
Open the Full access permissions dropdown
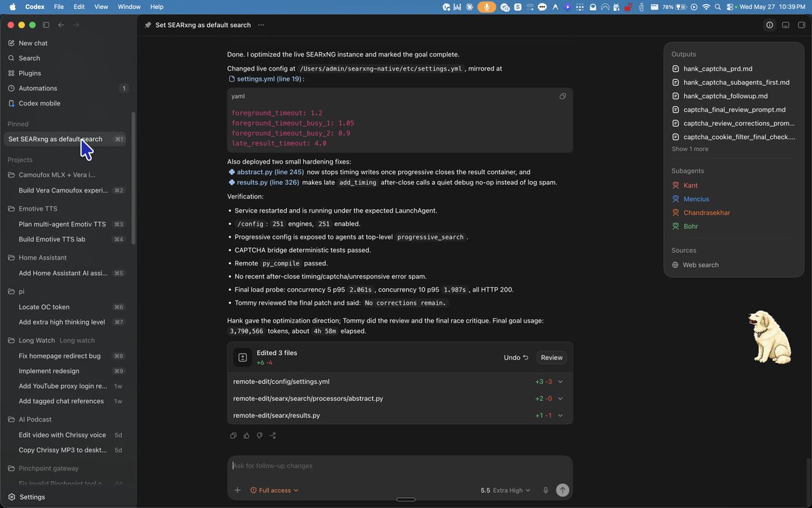(274, 490)
